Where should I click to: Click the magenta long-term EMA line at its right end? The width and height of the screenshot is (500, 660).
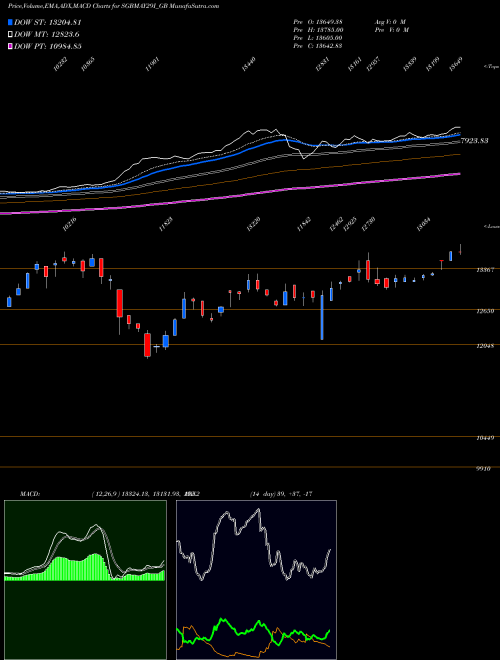click(x=458, y=174)
